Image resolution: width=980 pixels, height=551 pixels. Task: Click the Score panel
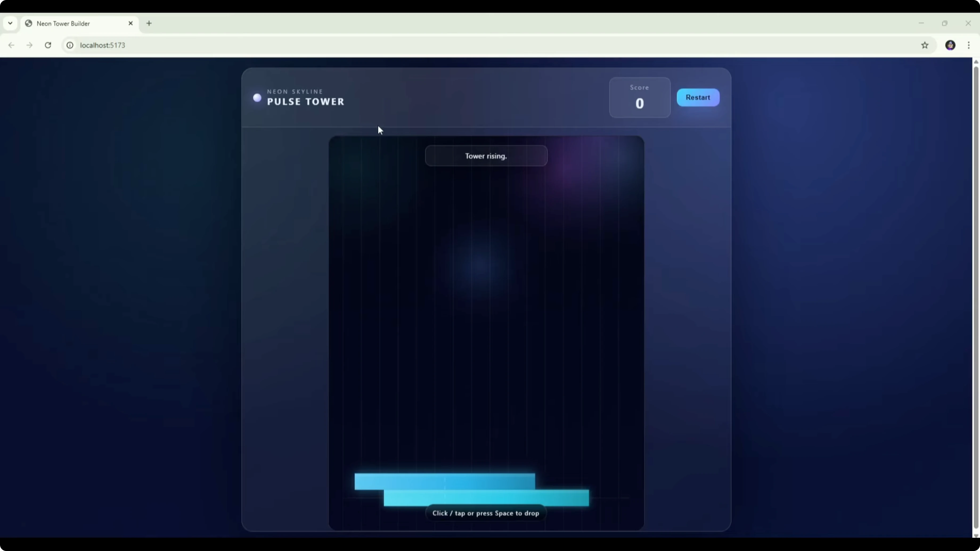click(639, 97)
